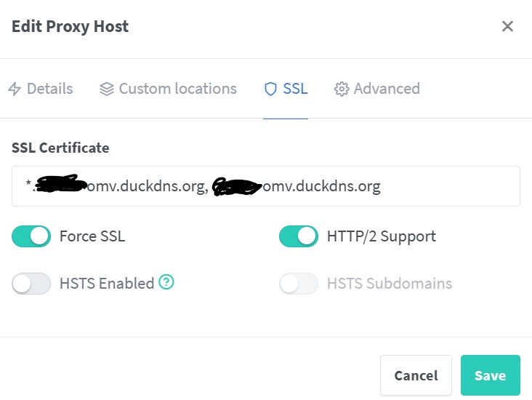Select the SSL tab label
Screen dimensions: 532x400
point(295,89)
